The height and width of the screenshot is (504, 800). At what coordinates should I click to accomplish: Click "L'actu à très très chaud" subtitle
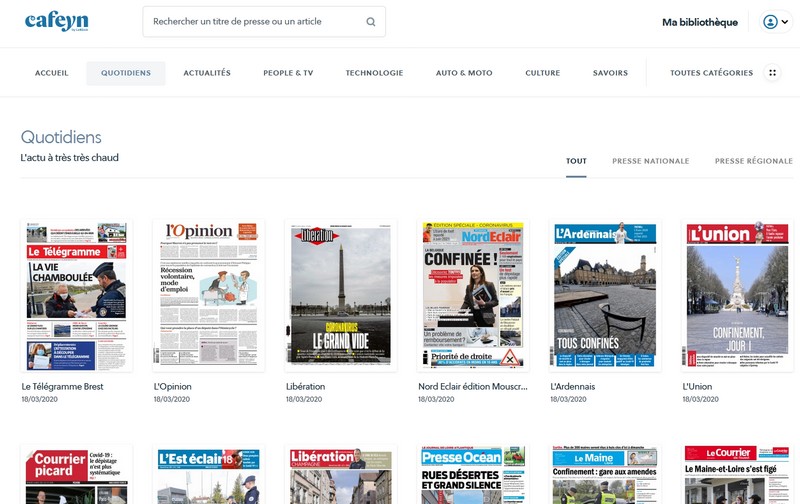(x=69, y=158)
